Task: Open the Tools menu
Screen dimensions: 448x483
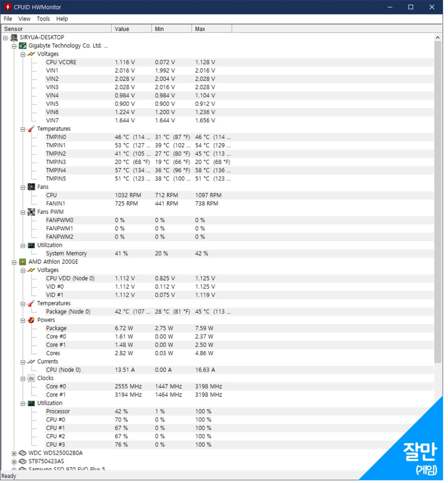Action: point(43,19)
